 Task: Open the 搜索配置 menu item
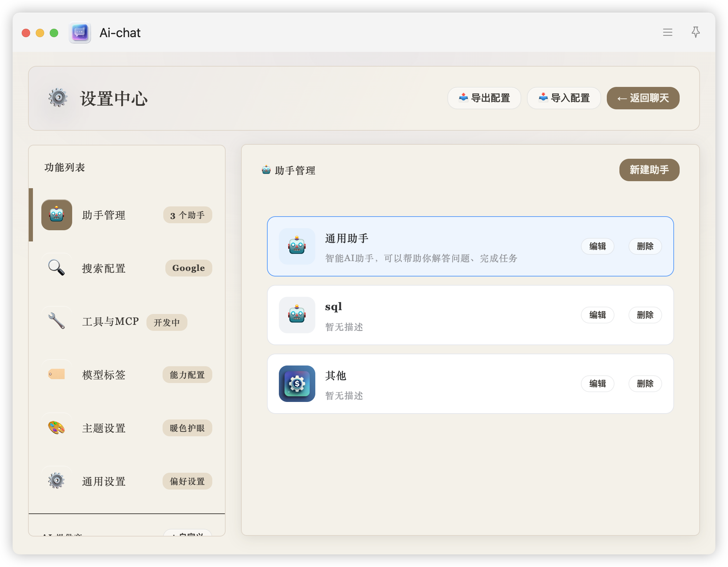[104, 268]
